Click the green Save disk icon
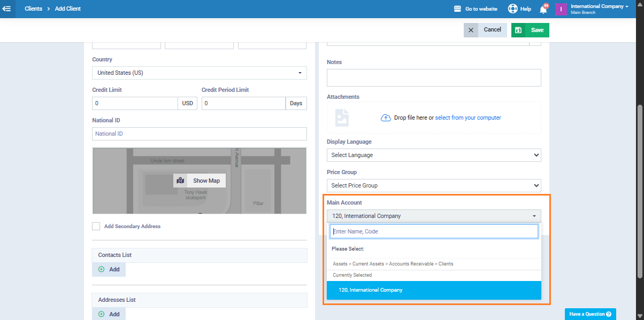This screenshot has height=320, width=644. click(x=518, y=30)
